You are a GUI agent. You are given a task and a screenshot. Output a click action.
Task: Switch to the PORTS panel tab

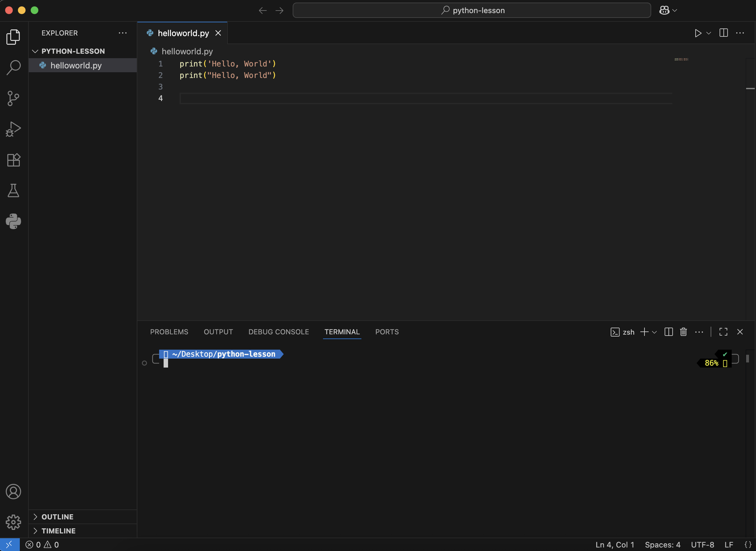pos(387,332)
